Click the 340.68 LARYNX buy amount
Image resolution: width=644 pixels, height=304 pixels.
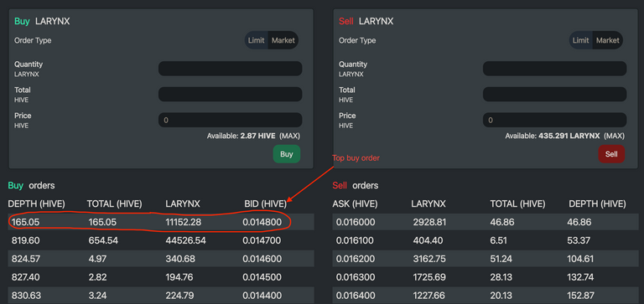coord(180,259)
